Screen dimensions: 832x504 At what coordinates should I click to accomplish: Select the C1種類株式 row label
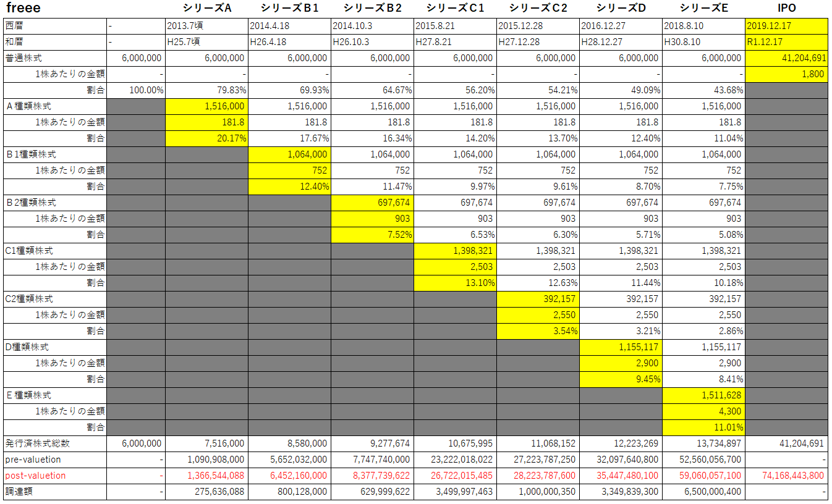coord(54,251)
